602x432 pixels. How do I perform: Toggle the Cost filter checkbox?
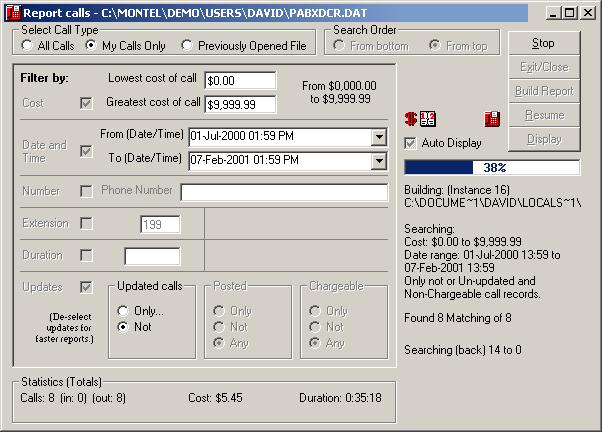[86, 103]
